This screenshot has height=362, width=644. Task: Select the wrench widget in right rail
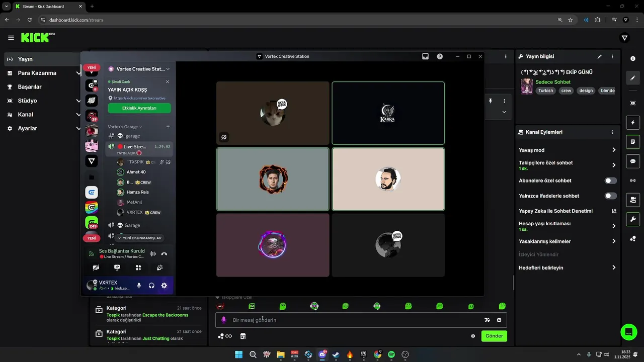click(x=633, y=219)
